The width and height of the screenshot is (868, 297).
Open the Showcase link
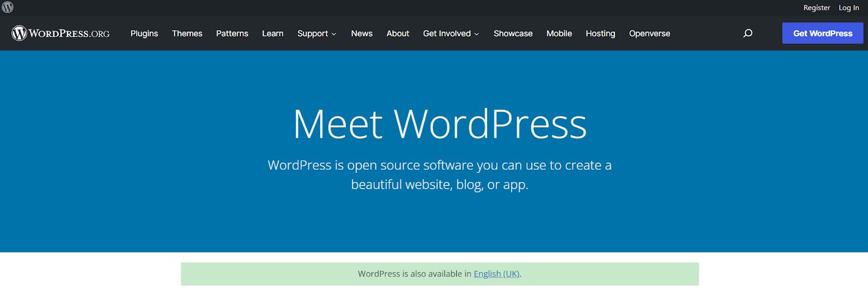[513, 33]
